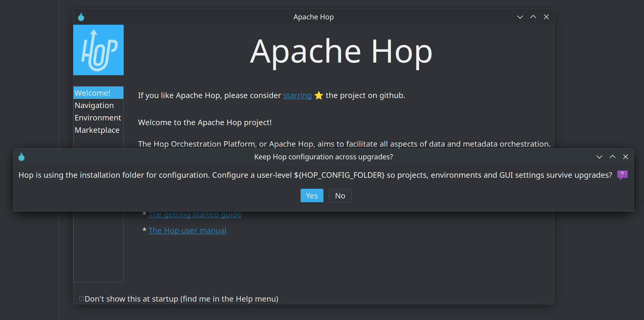
Task: Click the Hop droplet icon in Apache Hop titlebar
Action: point(81,17)
